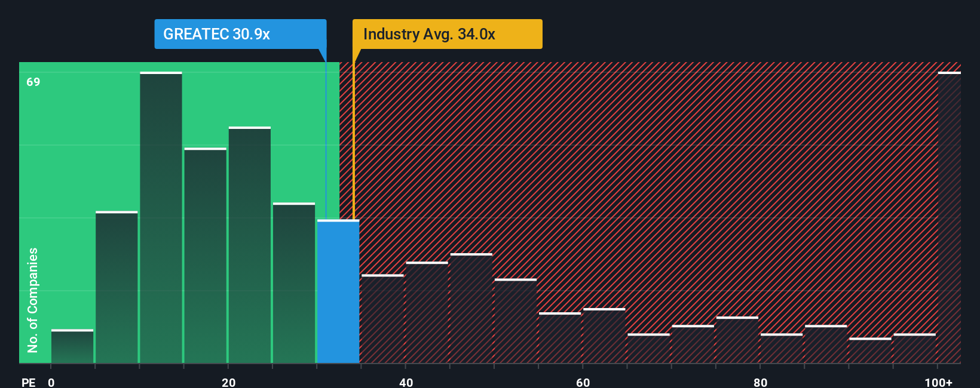Image resolution: width=980 pixels, height=388 pixels.
Task: Click the tallest bar near PE 10-15
Action: [161, 217]
